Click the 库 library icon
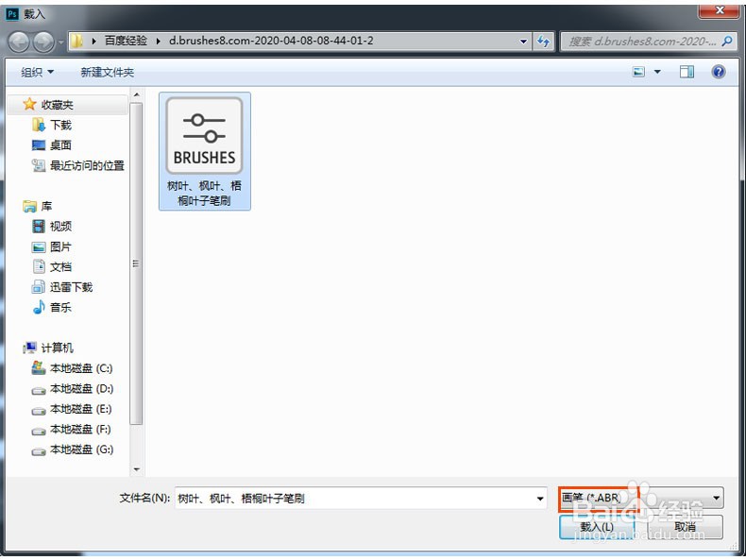The image size is (746, 560). click(29, 206)
